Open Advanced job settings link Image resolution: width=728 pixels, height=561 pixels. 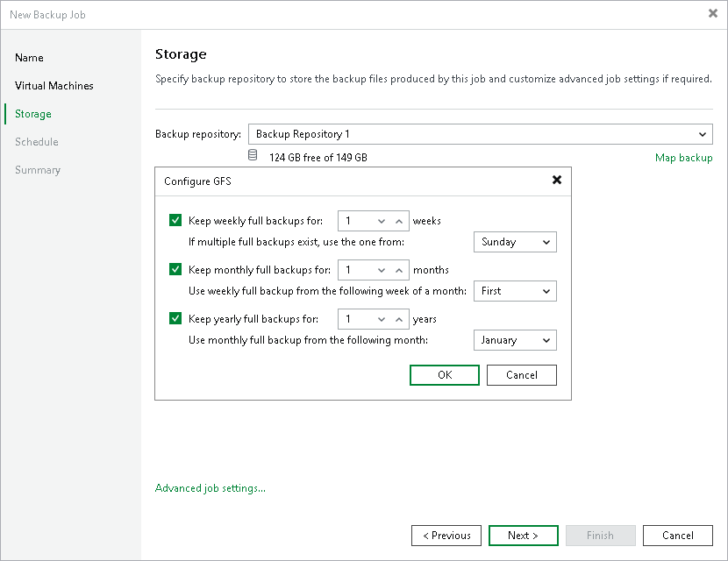(211, 488)
